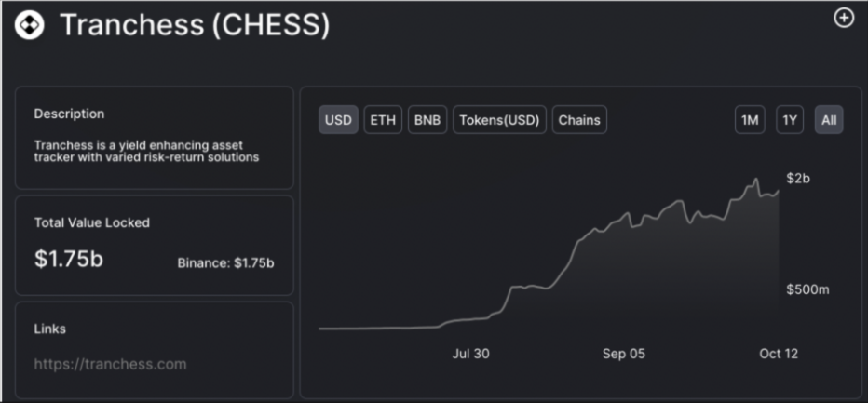Show the Chains breakdown view

(x=579, y=119)
